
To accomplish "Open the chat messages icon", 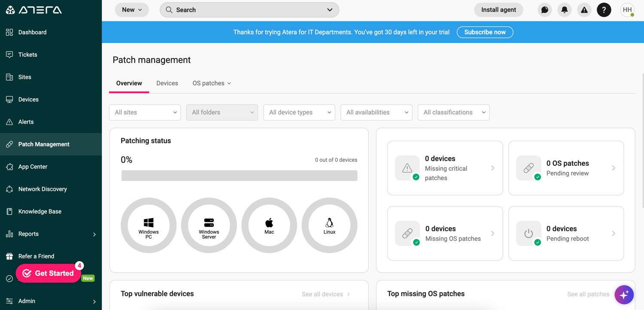I will click(x=545, y=10).
